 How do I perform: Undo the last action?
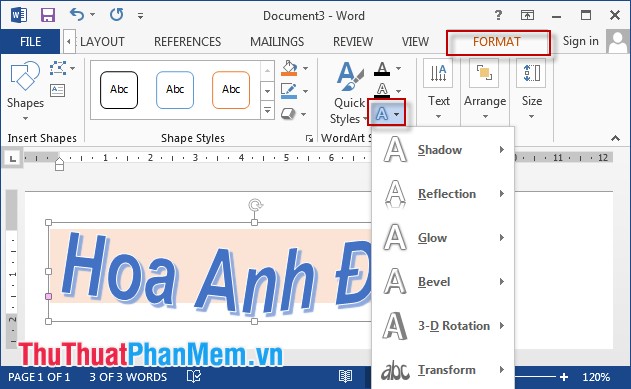76,15
